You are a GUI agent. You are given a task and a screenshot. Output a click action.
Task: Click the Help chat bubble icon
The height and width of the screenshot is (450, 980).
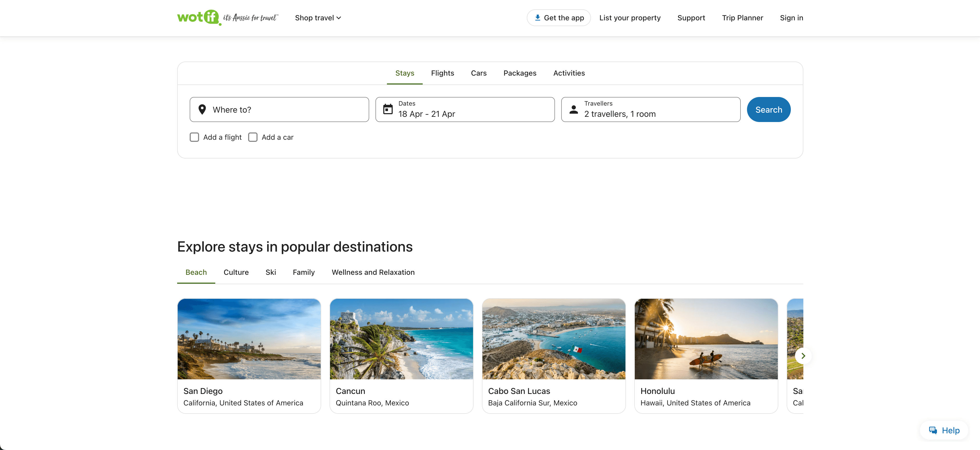coord(933,430)
